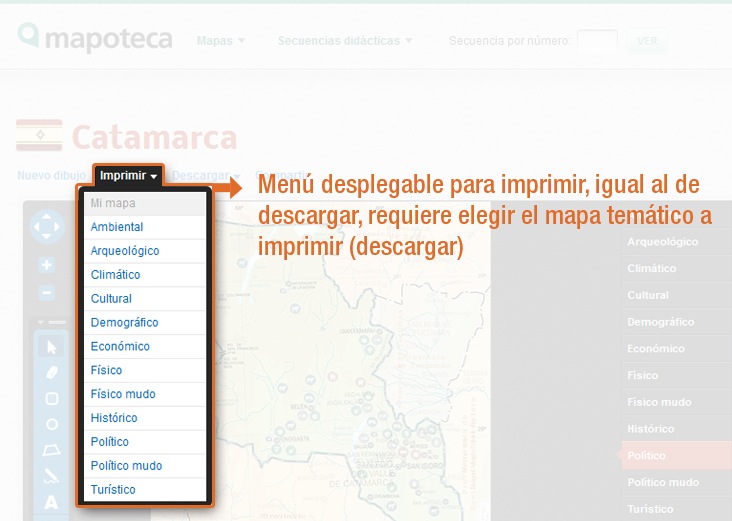Zoom out with the minus button
732x521 pixels.
click(47, 293)
